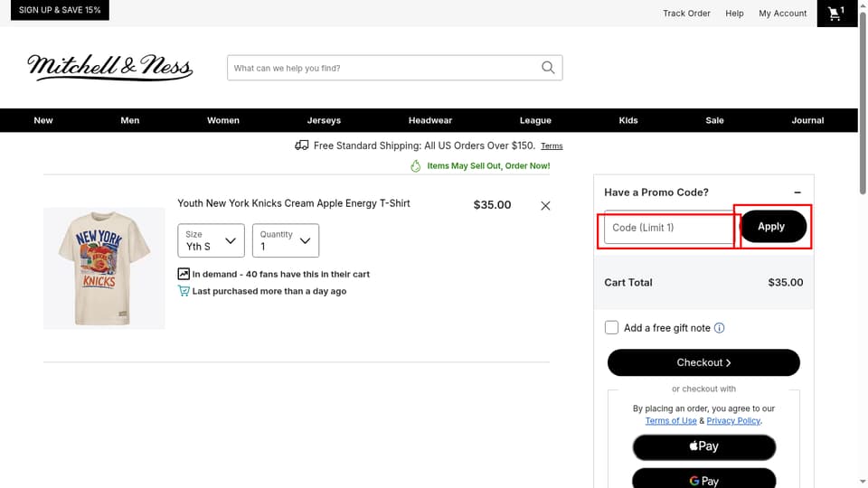Click the item price $35.00
The image size is (868, 488).
click(x=492, y=205)
